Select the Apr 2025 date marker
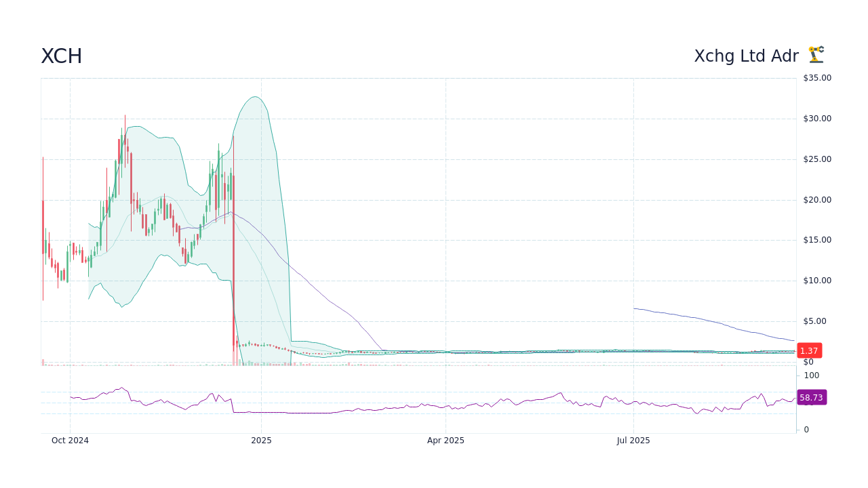 (446, 441)
